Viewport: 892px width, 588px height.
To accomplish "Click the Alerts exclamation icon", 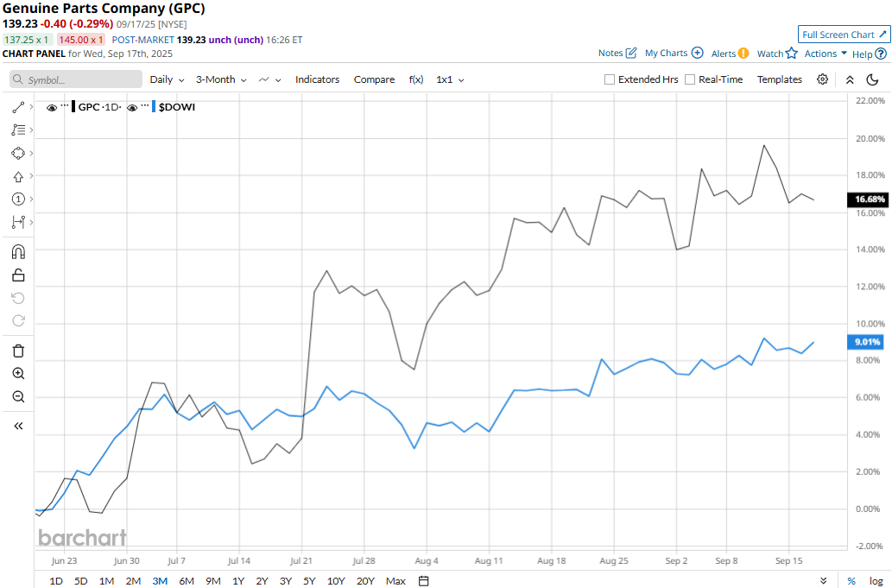I will pyautogui.click(x=743, y=54).
